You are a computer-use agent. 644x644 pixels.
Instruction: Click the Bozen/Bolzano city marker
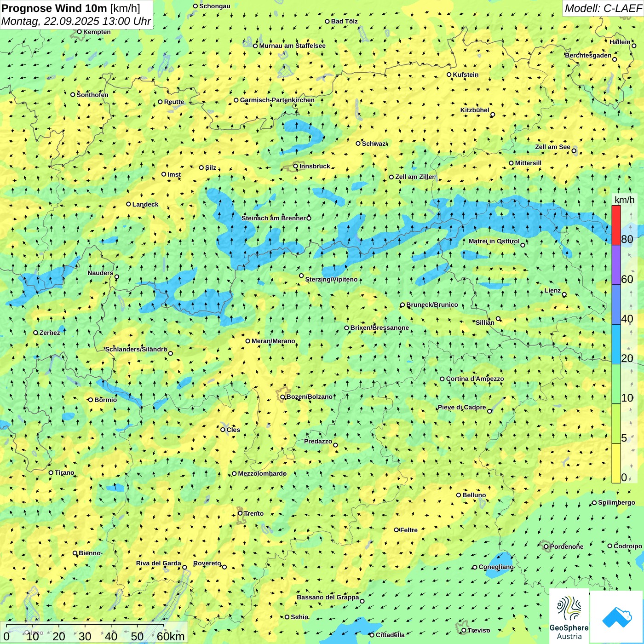click(283, 397)
